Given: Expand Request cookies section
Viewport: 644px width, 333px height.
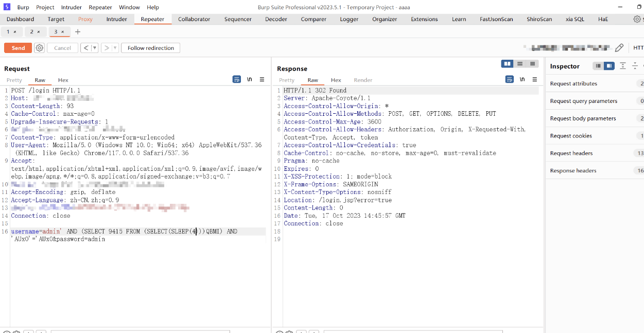Looking at the screenshot, I should [595, 136].
